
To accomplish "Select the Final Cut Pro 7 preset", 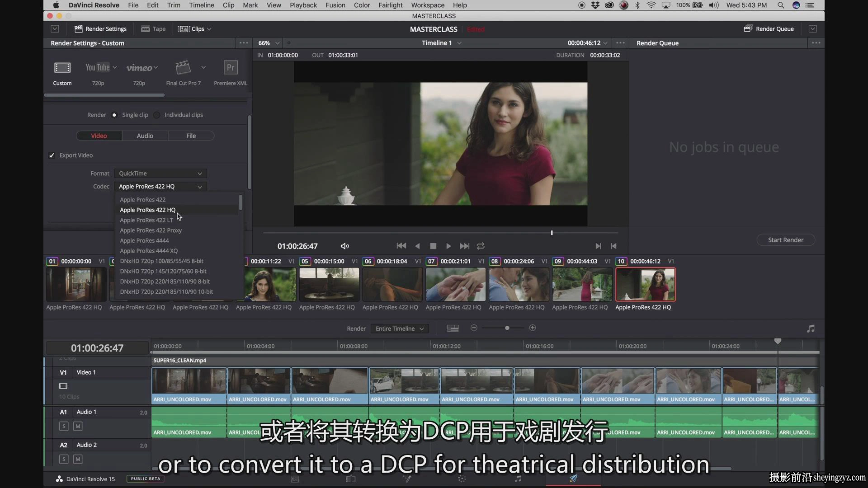I will tap(183, 68).
